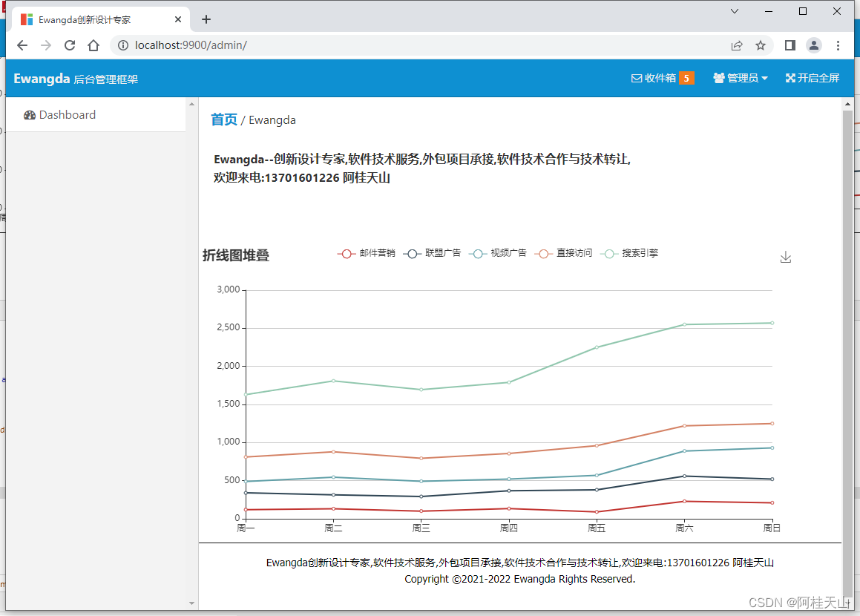Open the browser profile avatar

814,45
